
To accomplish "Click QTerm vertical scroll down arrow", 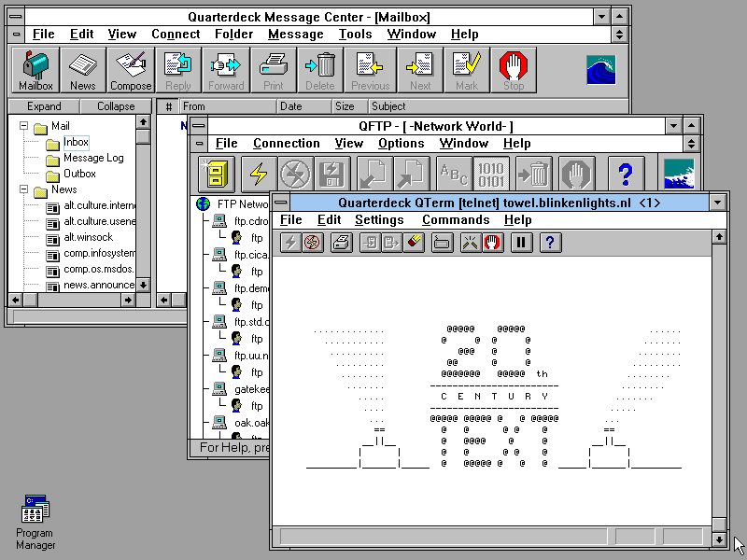I will [719, 539].
